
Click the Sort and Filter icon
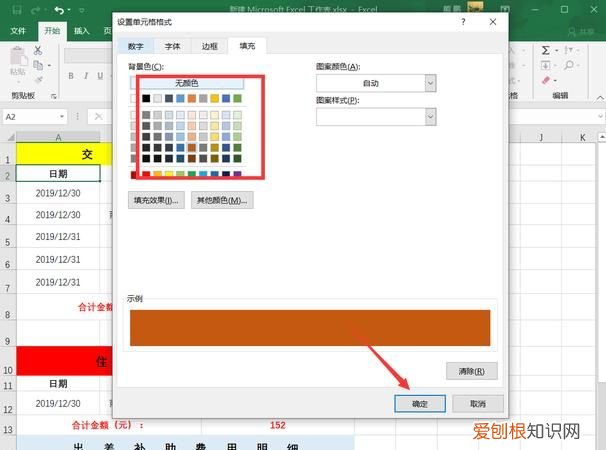(x=568, y=50)
